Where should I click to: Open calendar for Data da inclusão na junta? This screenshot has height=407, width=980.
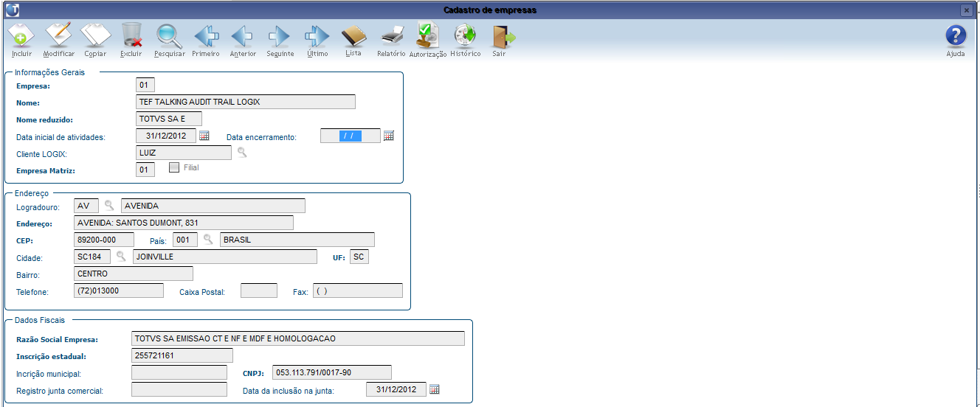(435, 389)
